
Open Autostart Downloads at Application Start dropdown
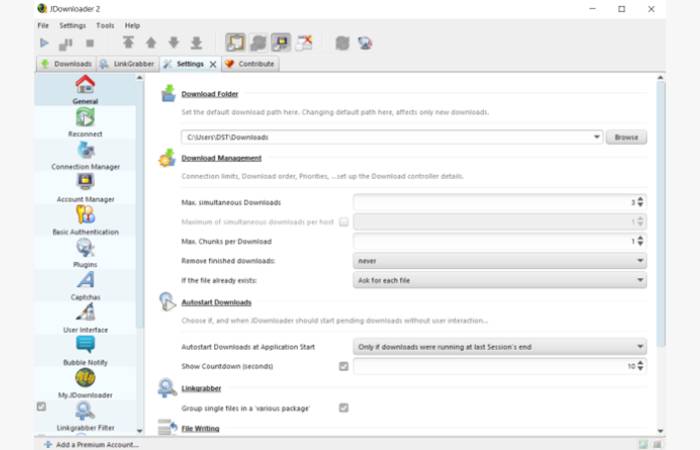click(x=500, y=347)
